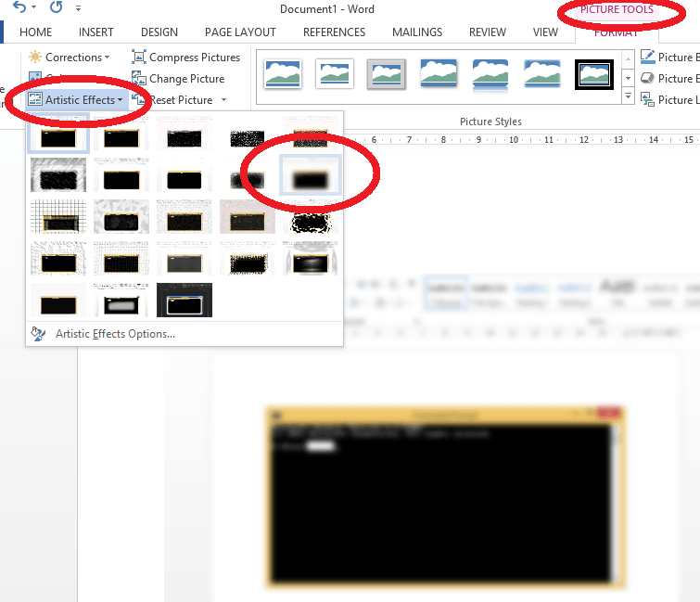Pick the Light Screen grid effect thumbnail

pyautogui.click(x=57, y=217)
